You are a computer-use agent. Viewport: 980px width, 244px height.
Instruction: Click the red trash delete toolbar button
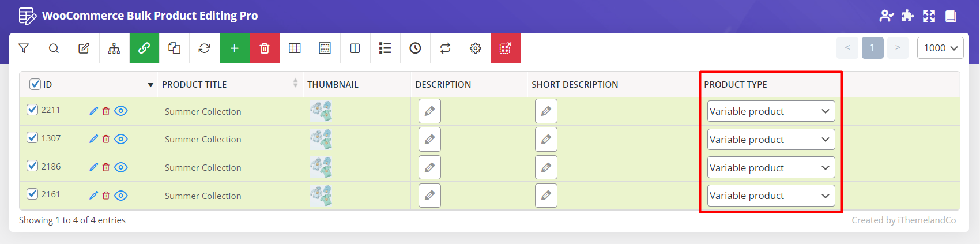pyautogui.click(x=265, y=48)
